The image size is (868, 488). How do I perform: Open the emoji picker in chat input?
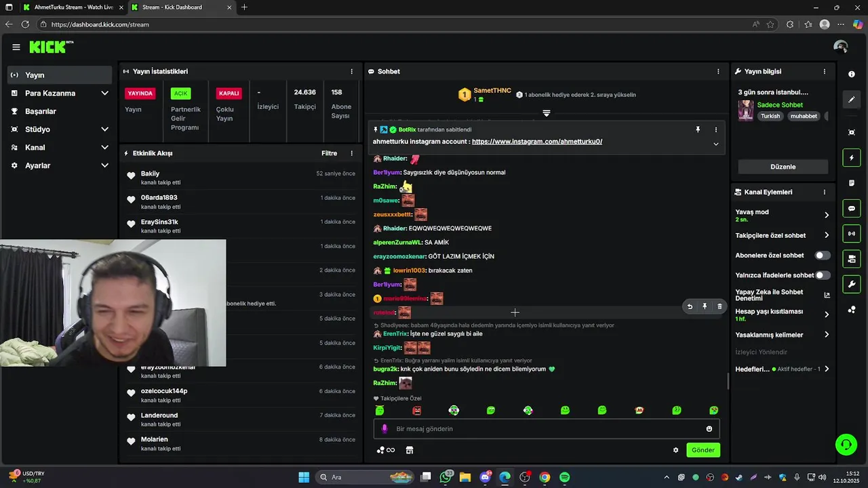click(709, 428)
